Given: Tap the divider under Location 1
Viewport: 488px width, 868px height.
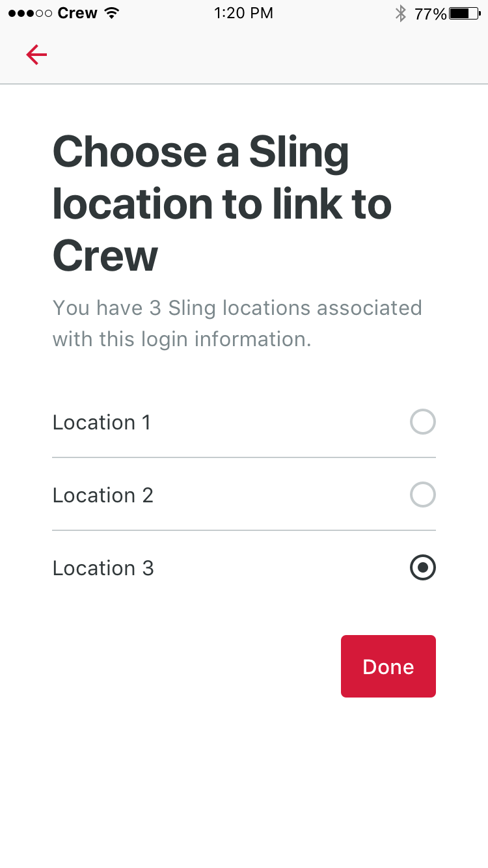Looking at the screenshot, I should [x=244, y=458].
